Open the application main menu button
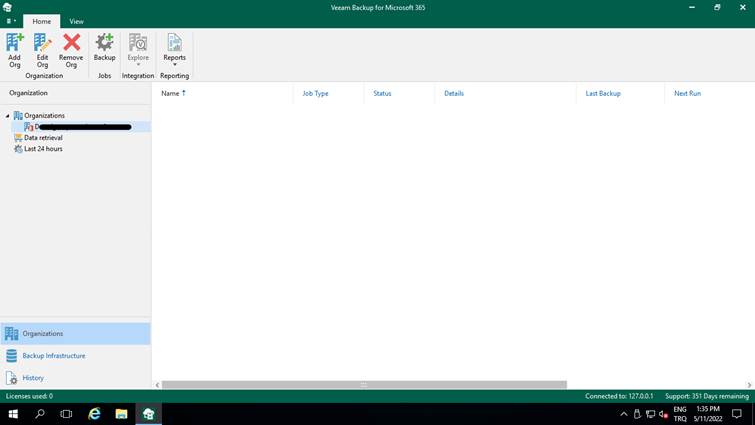 click(x=11, y=21)
